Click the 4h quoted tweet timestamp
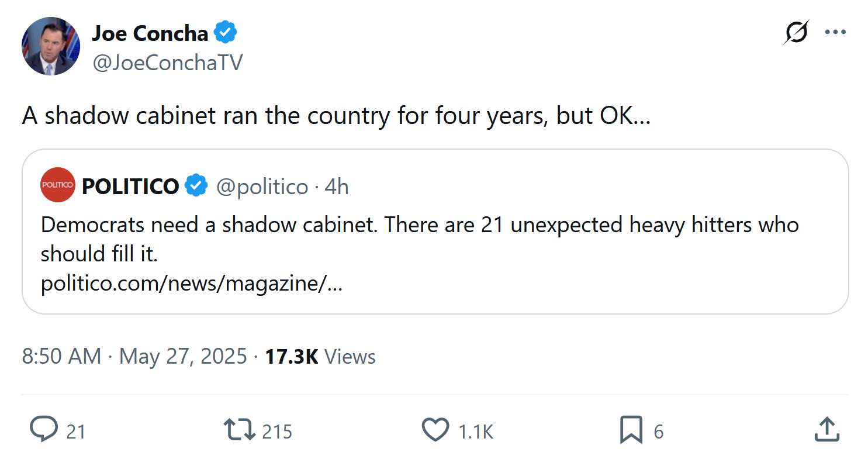Viewport: 868px width, 459px height. point(337,187)
